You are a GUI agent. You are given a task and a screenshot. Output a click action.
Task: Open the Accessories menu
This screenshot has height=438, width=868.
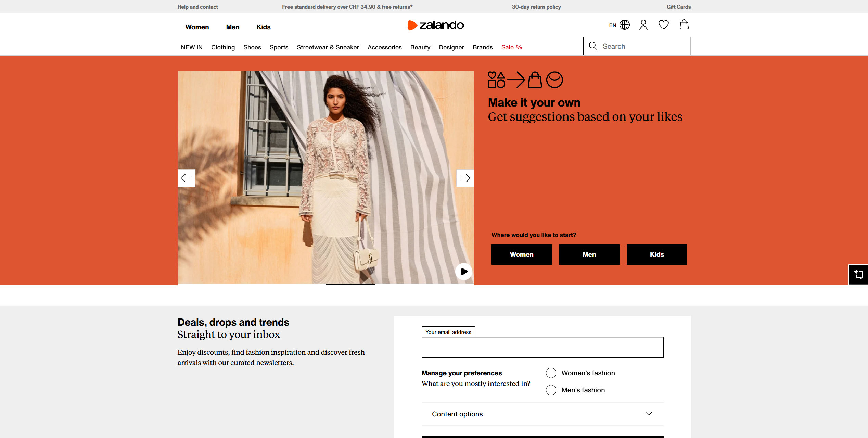385,47
